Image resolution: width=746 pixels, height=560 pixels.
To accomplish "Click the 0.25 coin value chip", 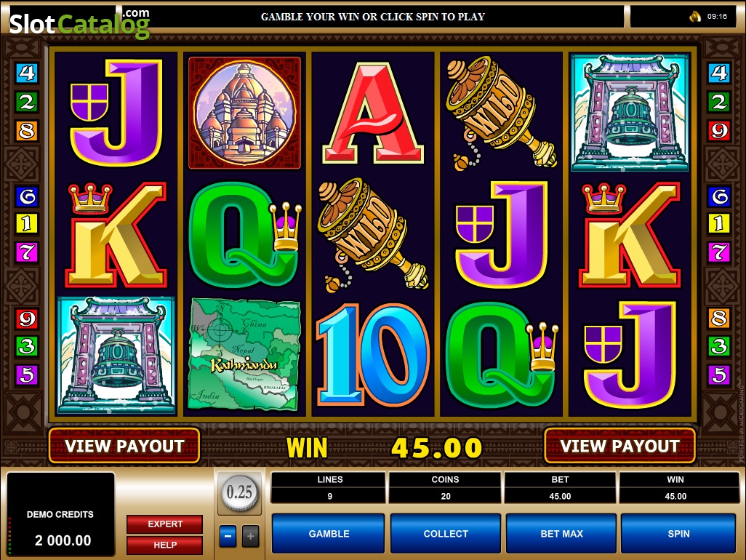I will pos(239,492).
